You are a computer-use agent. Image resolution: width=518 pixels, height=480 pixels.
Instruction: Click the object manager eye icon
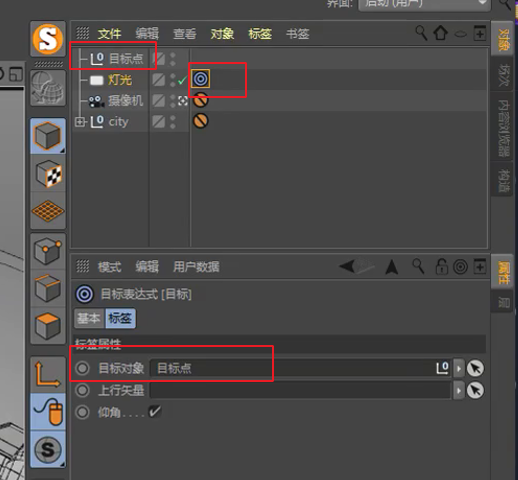click(461, 34)
